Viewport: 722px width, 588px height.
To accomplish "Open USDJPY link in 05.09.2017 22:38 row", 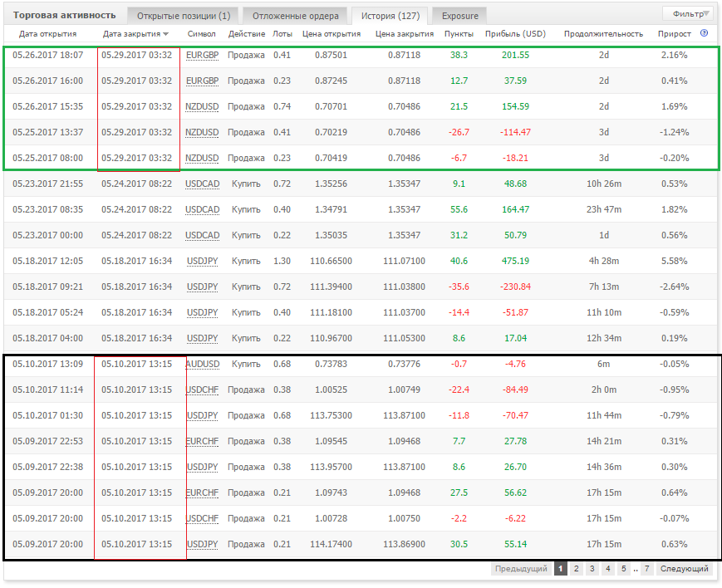I will tap(203, 468).
